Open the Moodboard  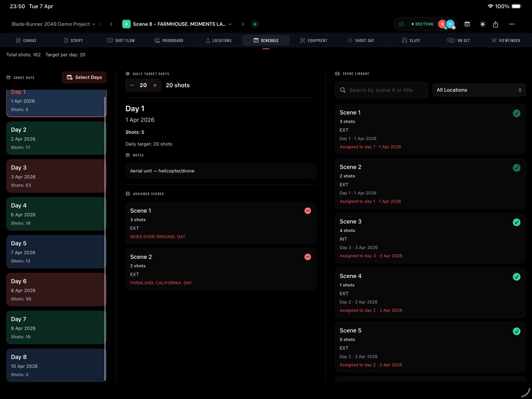point(169,40)
